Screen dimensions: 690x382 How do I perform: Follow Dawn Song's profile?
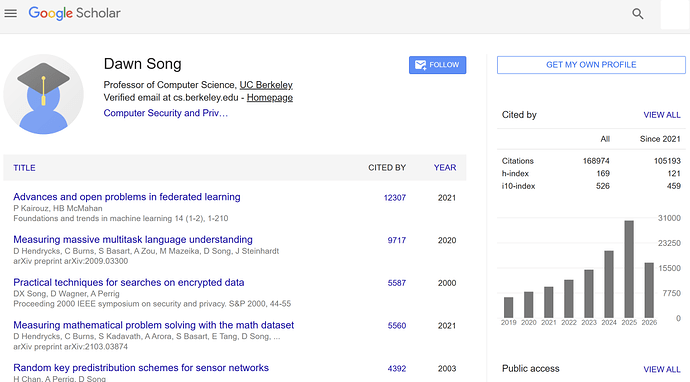pos(437,65)
